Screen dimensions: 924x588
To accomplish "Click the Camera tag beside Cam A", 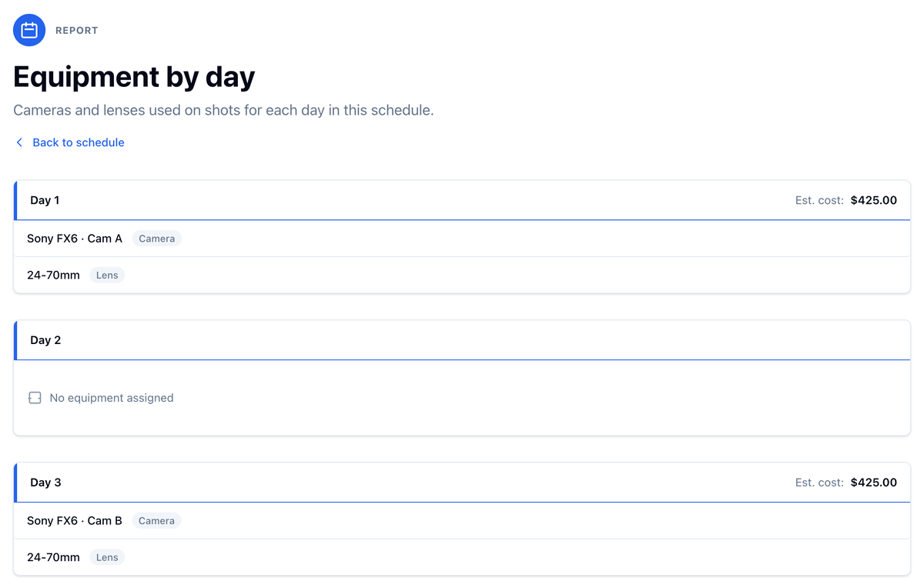I will click(x=157, y=239).
